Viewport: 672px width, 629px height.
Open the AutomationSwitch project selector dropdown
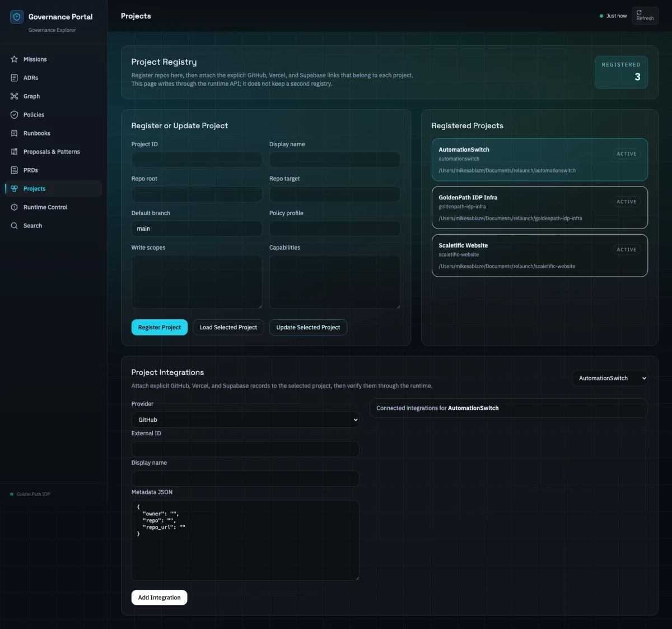pos(610,378)
